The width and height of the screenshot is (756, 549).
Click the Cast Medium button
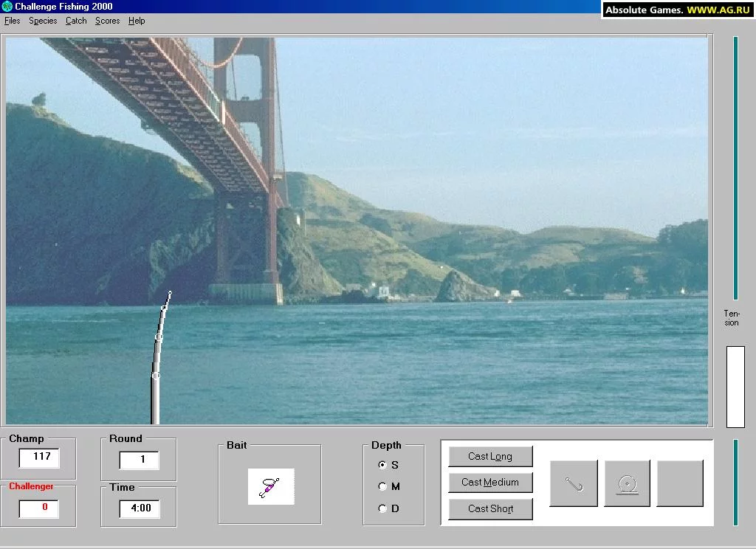(490, 483)
